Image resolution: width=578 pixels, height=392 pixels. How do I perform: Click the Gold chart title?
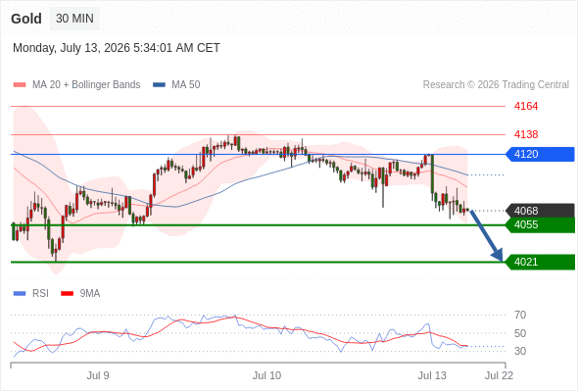coord(26,19)
